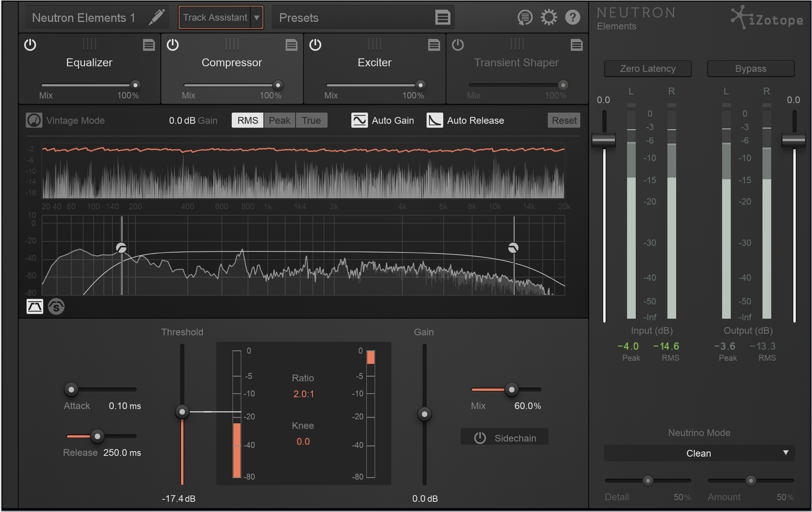Adjust the Equalizer Mix slider knob

[135, 85]
